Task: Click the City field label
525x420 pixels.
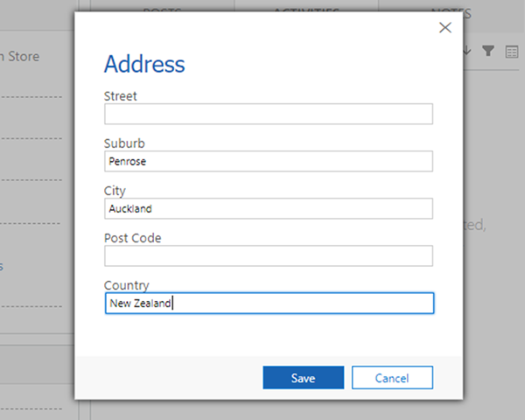Action: [x=115, y=191]
